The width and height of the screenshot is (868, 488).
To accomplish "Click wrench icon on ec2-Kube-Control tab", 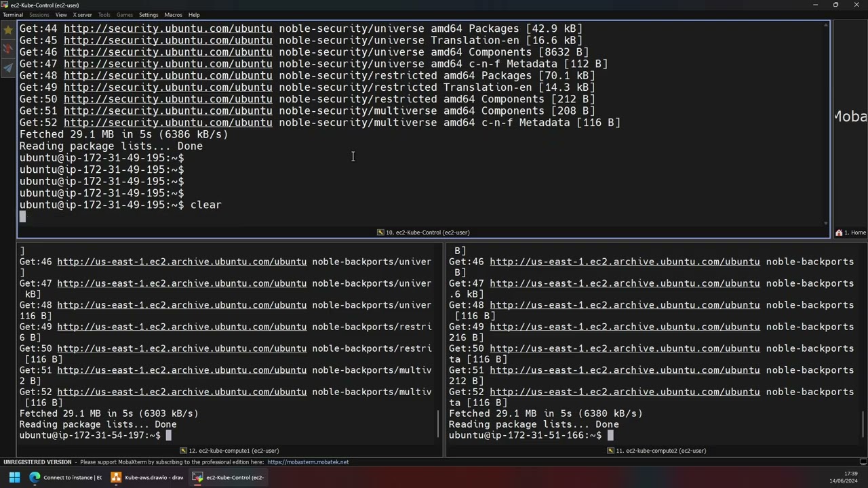I will [x=380, y=232].
